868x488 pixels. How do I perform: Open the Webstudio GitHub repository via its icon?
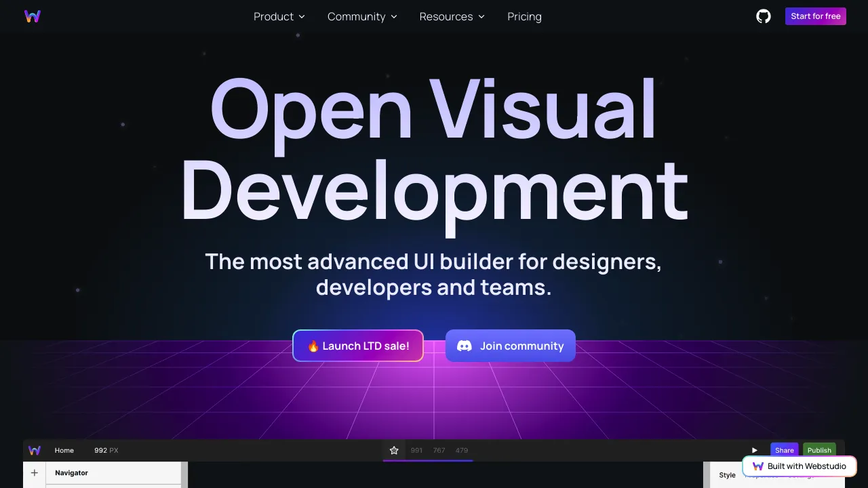tap(763, 16)
